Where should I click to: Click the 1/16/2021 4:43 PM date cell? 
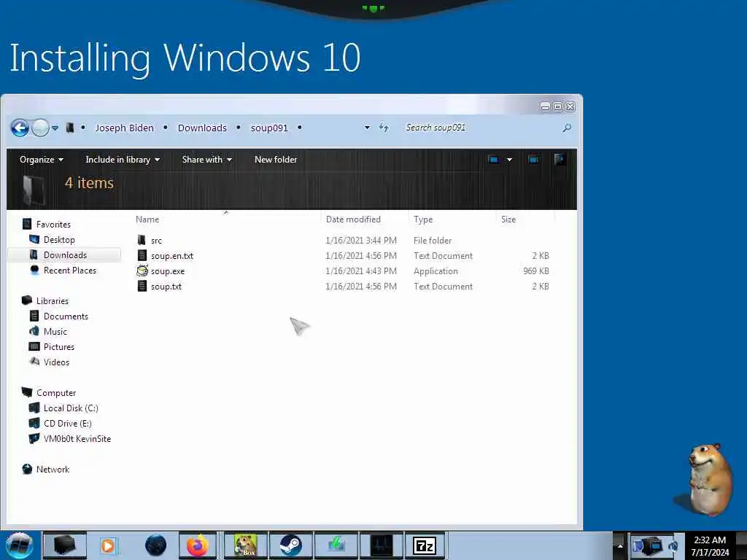[x=360, y=271]
